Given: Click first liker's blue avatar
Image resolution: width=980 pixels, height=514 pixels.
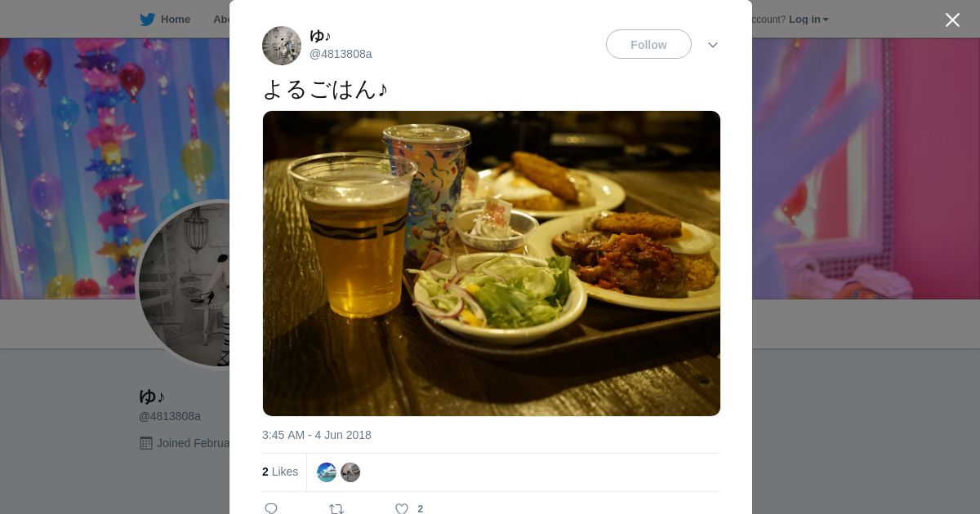Looking at the screenshot, I should [327, 472].
